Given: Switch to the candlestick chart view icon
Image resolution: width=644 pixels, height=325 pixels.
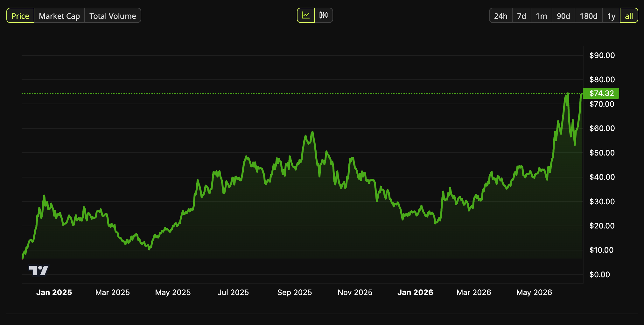Looking at the screenshot, I should tap(324, 15).
